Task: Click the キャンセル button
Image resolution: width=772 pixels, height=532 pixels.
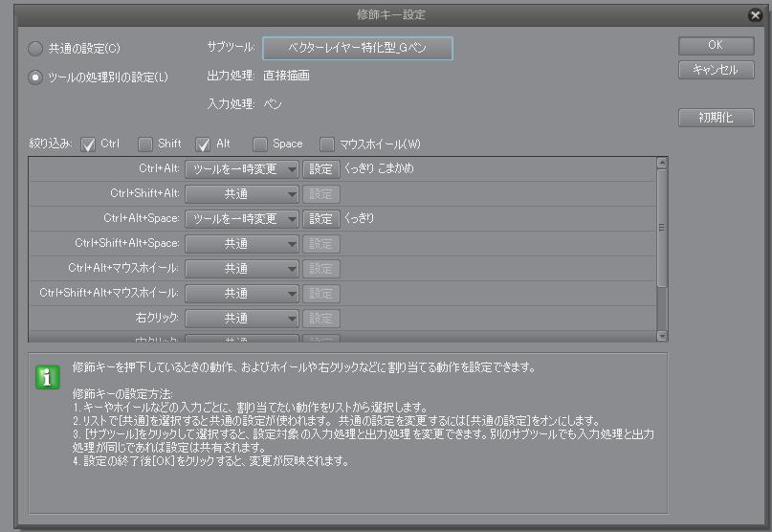Action: pyautogui.click(x=716, y=70)
